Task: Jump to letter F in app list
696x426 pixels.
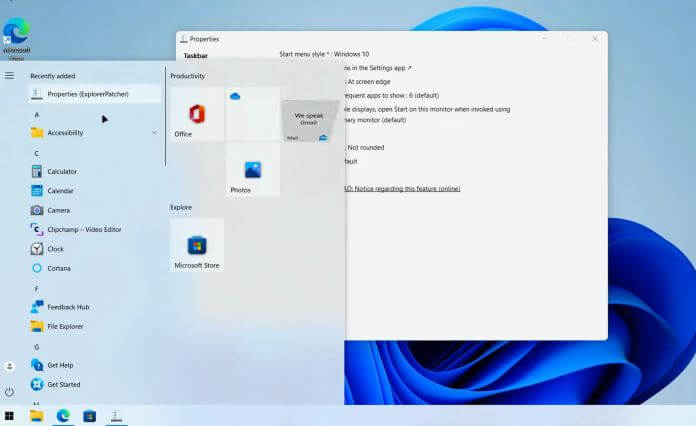Action: (37, 288)
